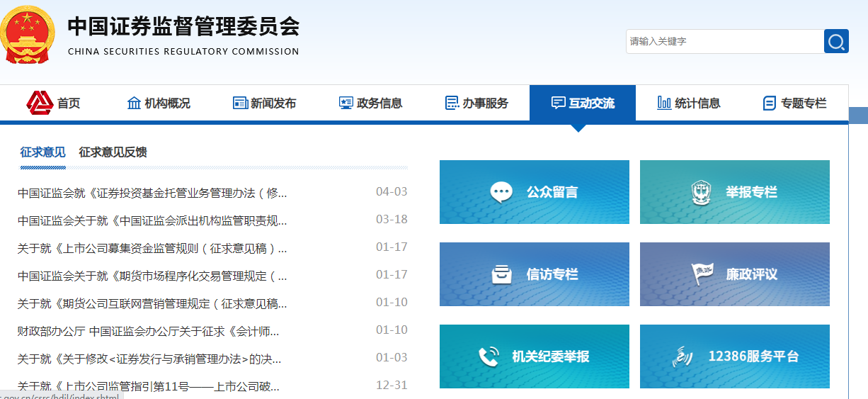Click the chat icon for 互动交流

(x=558, y=103)
